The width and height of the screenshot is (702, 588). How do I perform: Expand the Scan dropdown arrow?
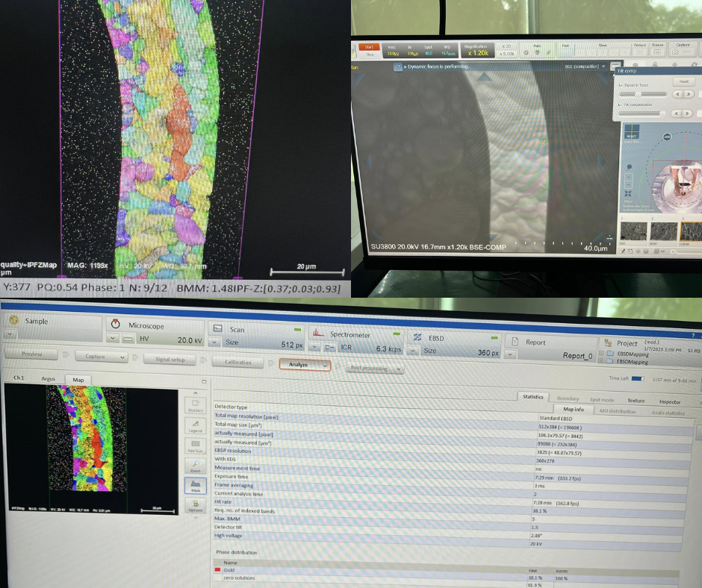tap(214, 343)
